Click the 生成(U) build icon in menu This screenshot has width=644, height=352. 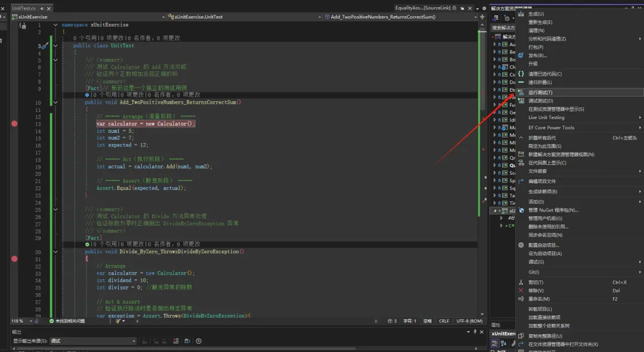[x=521, y=14]
